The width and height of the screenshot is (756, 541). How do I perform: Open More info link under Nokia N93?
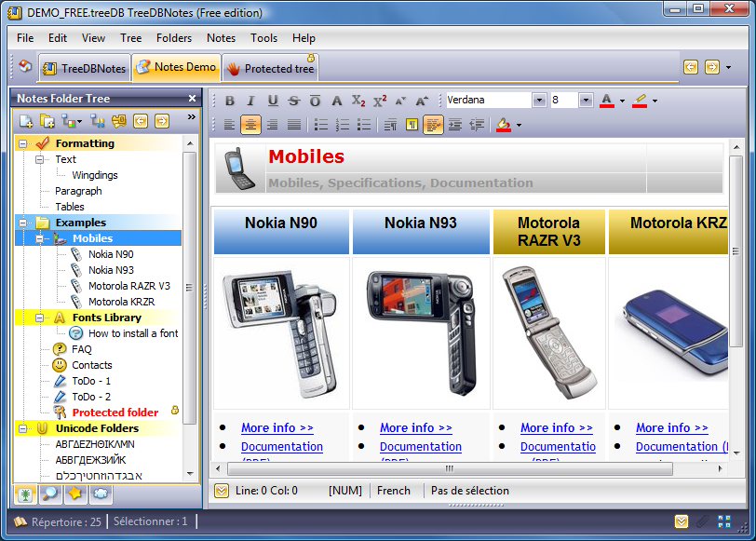(x=416, y=427)
